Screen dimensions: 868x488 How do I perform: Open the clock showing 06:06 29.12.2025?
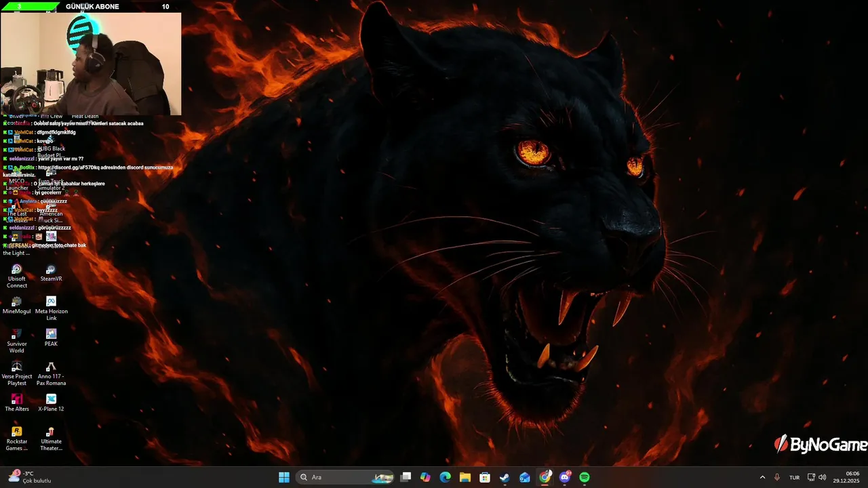coord(847,477)
